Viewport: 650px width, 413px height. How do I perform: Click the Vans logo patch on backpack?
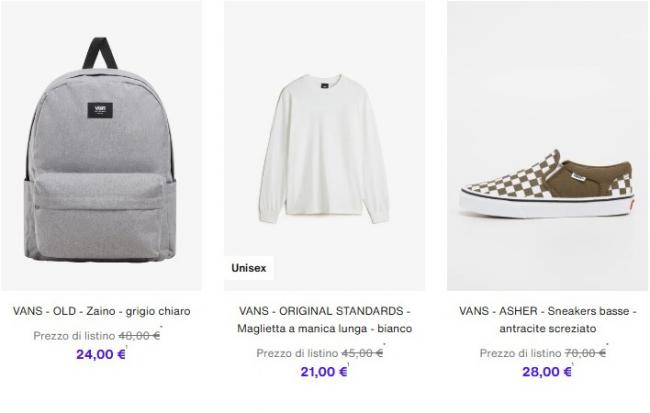click(x=100, y=110)
